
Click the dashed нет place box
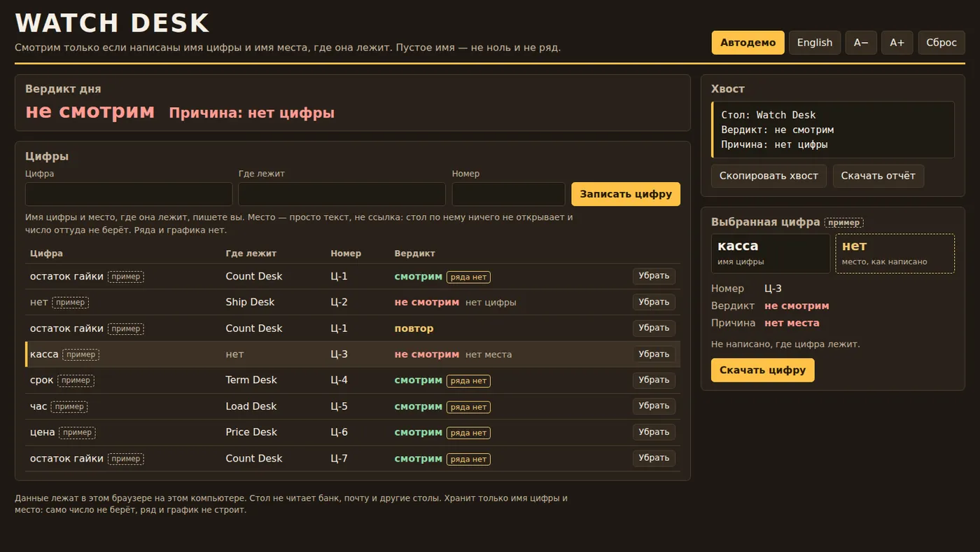click(x=895, y=253)
